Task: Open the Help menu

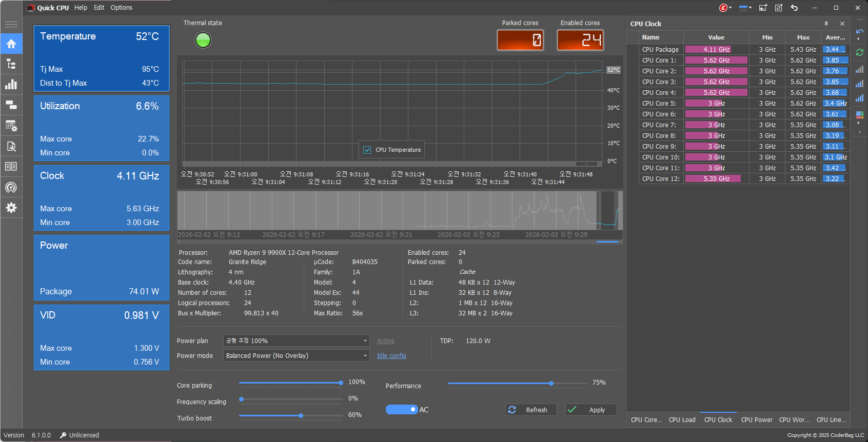Action: [x=81, y=8]
